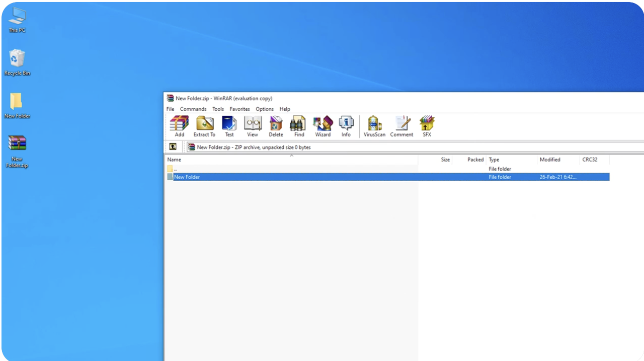Screen dimensions: 644x361
Task: Click the Extract To toolbar icon
Action: pyautogui.click(x=204, y=126)
